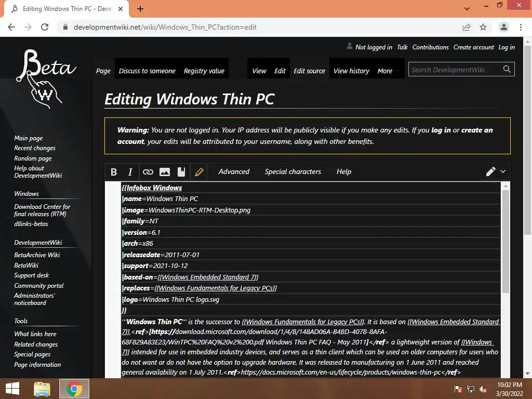Open the Page tab
Viewport: 532px width, 399px height.
click(103, 71)
